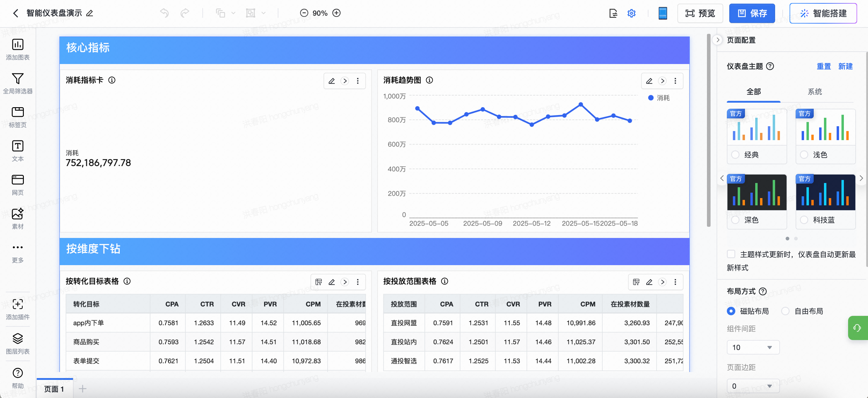Open the 图层列表 layers panel
This screenshot has width=868, height=398.
(17, 339)
